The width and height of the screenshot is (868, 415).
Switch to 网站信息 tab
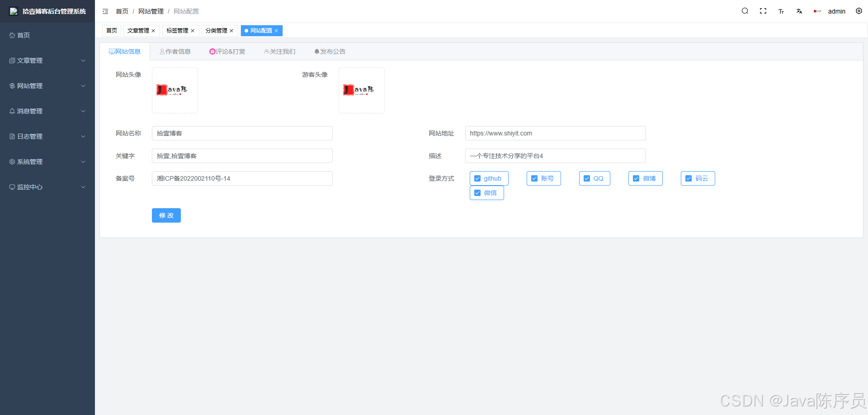pyautogui.click(x=125, y=51)
